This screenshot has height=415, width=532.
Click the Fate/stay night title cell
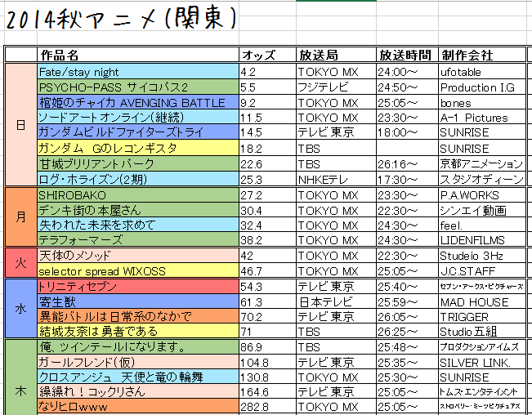[x=138, y=72]
